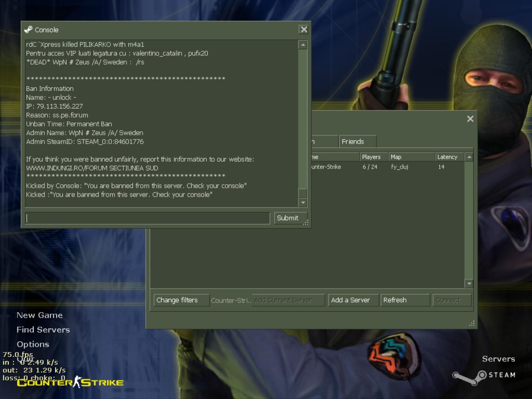Open Options from main menu

[x=33, y=344]
